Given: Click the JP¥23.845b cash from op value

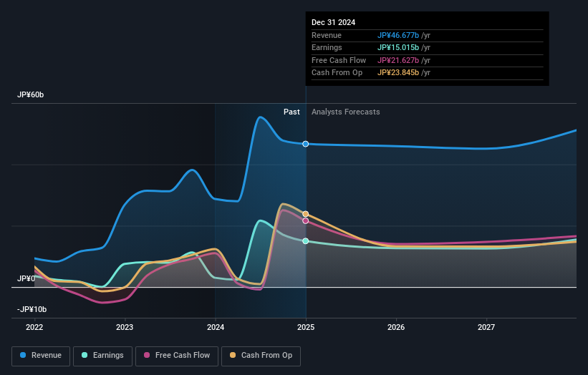Looking at the screenshot, I should point(398,73).
